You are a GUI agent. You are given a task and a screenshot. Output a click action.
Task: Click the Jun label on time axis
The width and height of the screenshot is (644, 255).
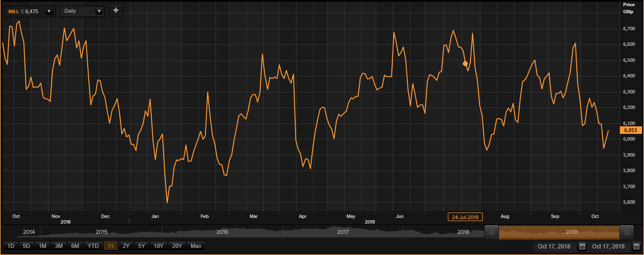click(x=400, y=216)
